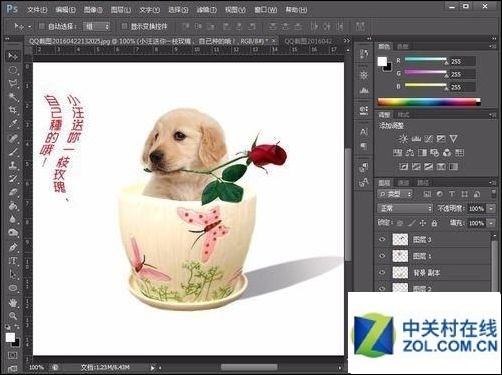Select the Hand tool

tap(13, 302)
